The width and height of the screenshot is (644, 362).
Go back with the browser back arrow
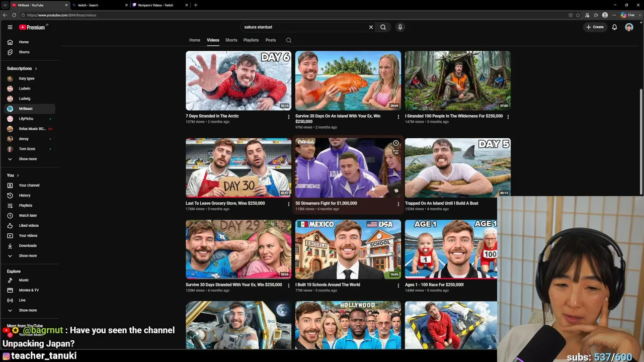pyautogui.click(x=6, y=15)
